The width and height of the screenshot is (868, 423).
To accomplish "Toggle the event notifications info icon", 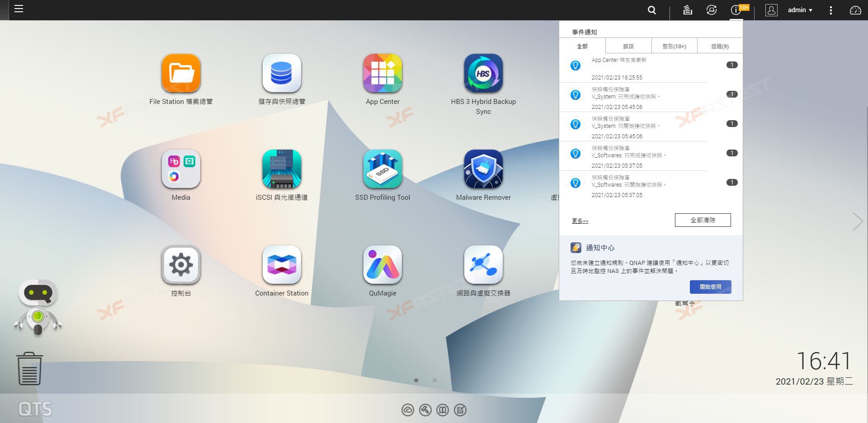I will point(736,10).
